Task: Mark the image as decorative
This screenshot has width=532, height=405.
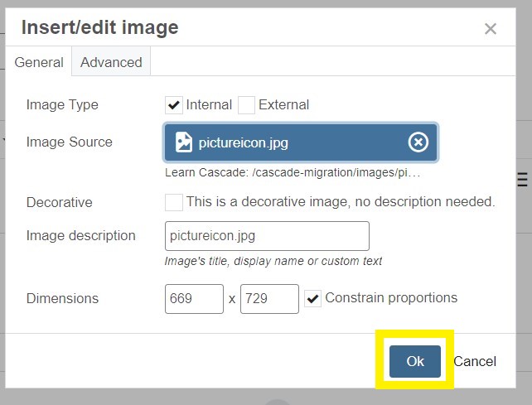Action: point(174,202)
